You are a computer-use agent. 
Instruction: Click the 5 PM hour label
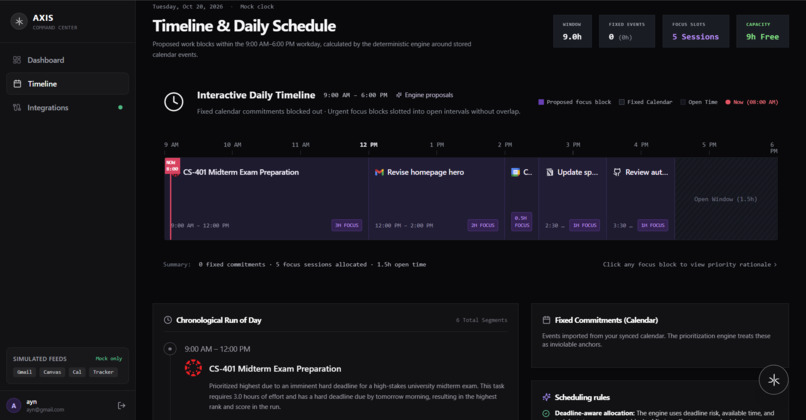click(x=709, y=145)
